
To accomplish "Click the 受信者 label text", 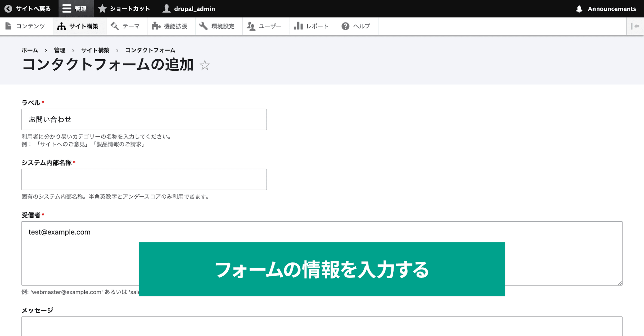I will click(x=31, y=215).
